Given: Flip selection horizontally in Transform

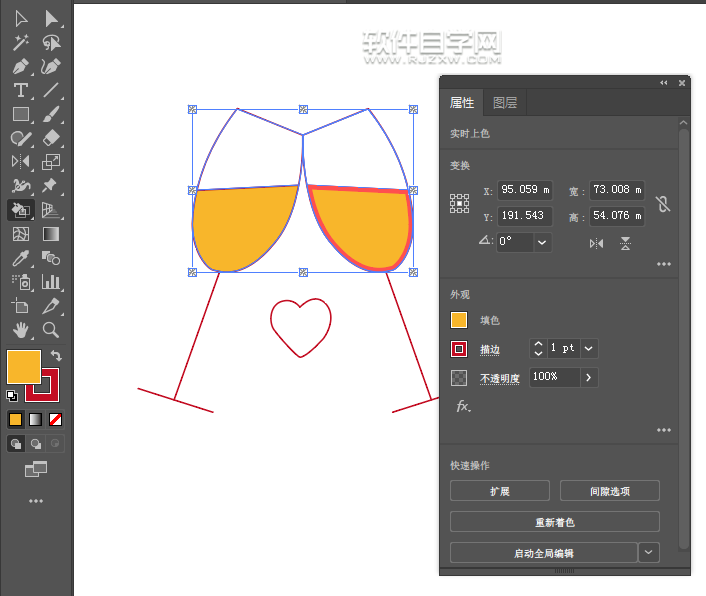Looking at the screenshot, I should pos(596,244).
